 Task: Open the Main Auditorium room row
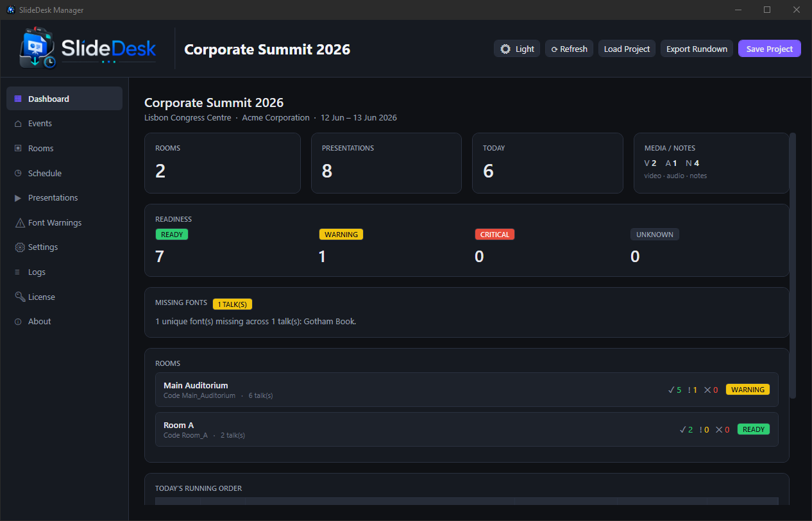[x=467, y=390]
